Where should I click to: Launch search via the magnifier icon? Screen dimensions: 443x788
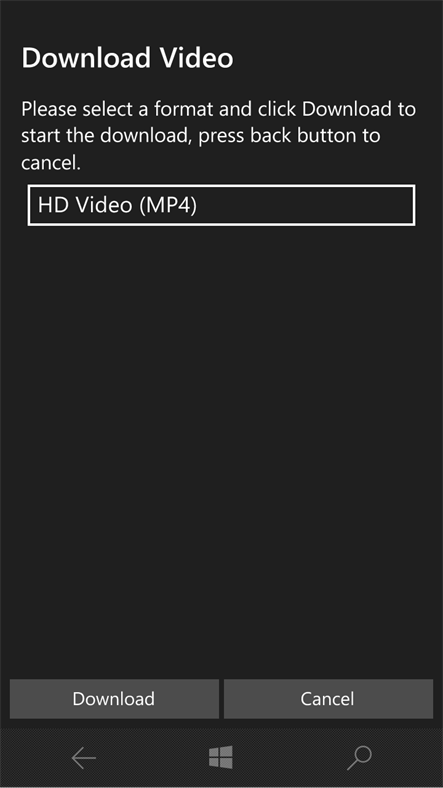pyautogui.click(x=359, y=758)
